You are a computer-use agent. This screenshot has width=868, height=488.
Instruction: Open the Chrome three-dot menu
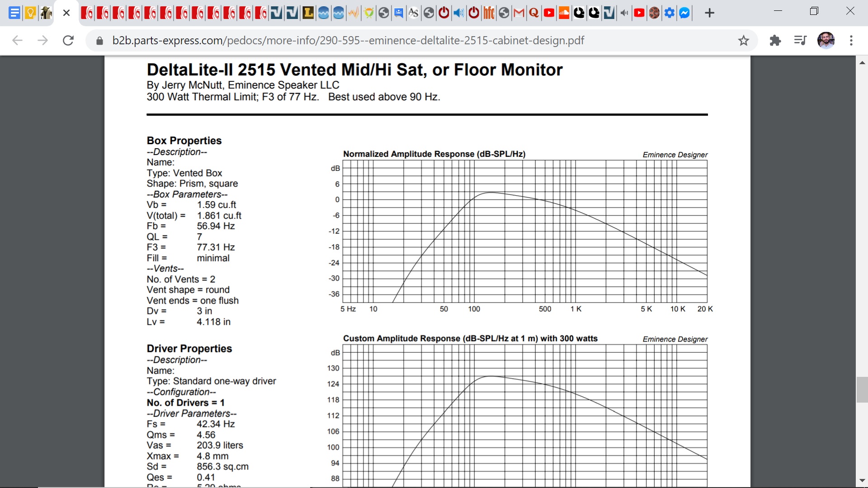851,41
